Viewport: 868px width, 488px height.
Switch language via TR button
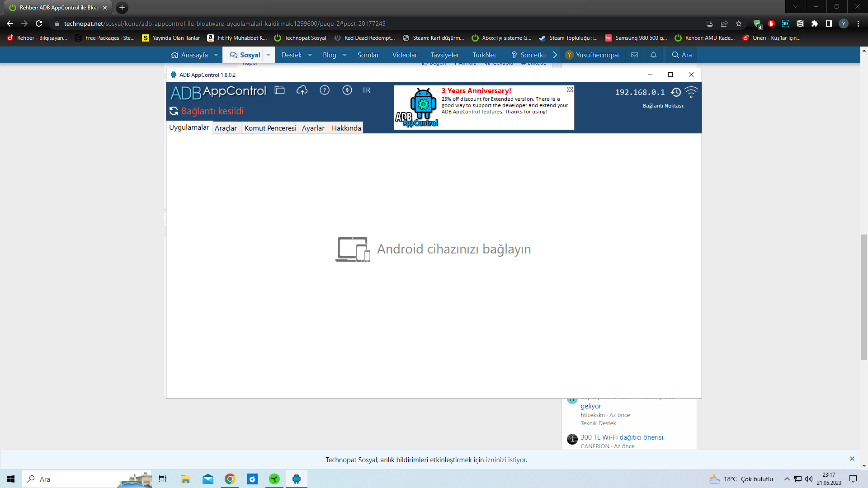coord(366,90)
